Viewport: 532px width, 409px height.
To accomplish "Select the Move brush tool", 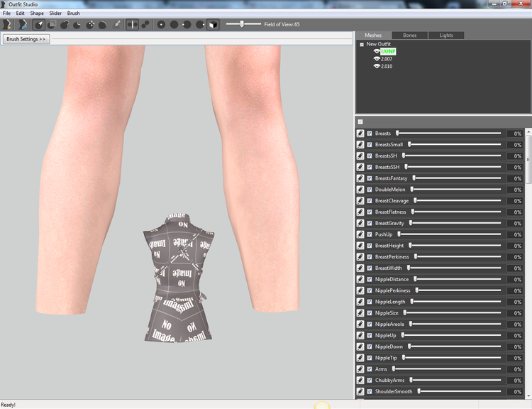I will point(90,24).
